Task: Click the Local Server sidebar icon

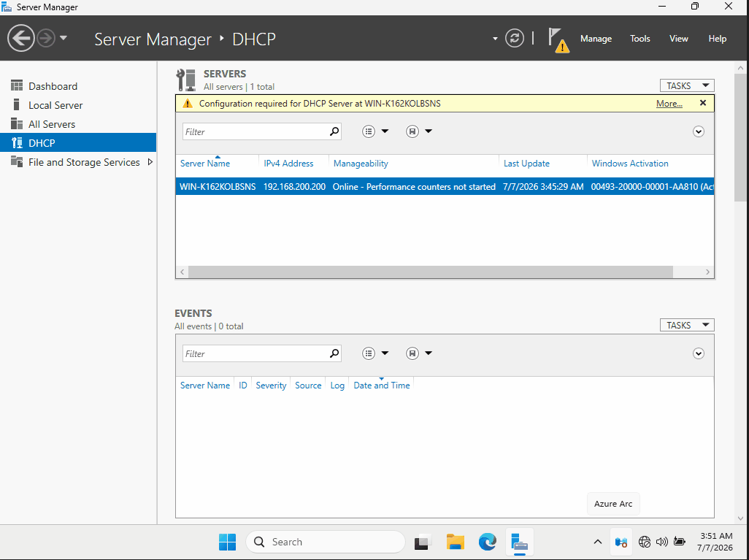Action: (x=17, y=104)
